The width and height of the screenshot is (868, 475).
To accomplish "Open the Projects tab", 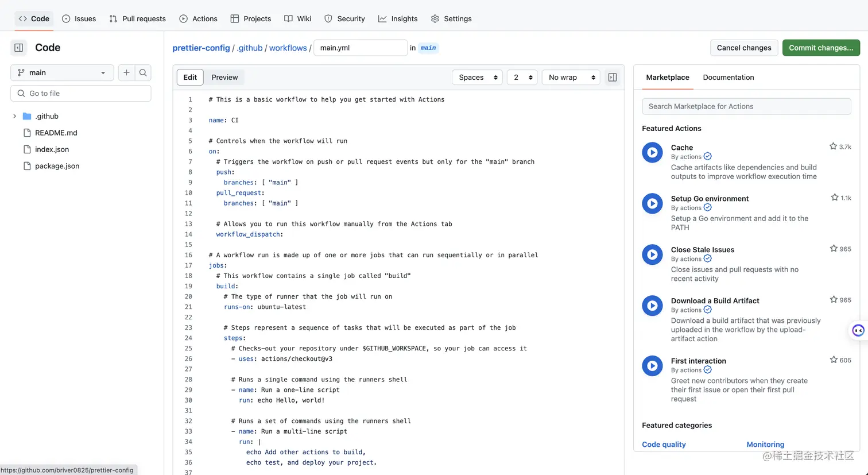I will click(250, 18).
